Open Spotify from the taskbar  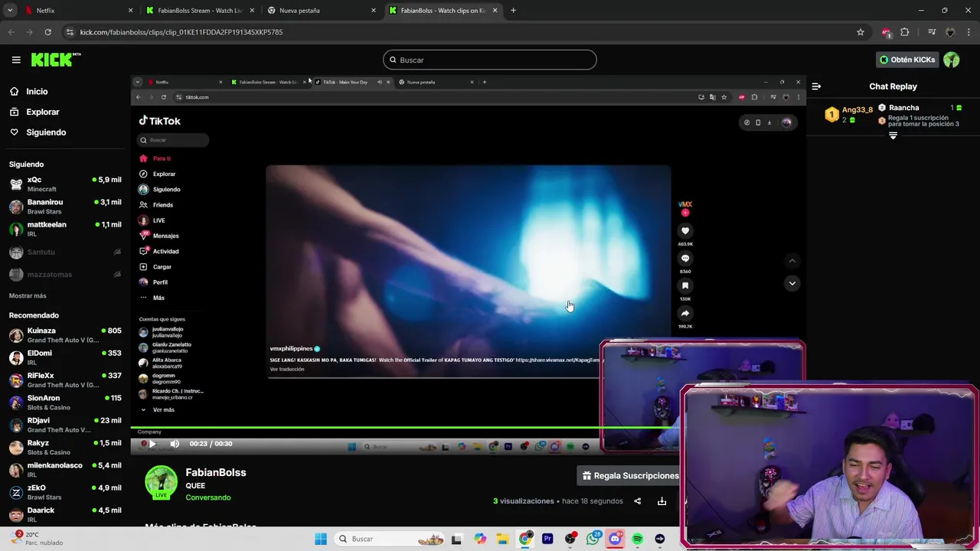637,540
